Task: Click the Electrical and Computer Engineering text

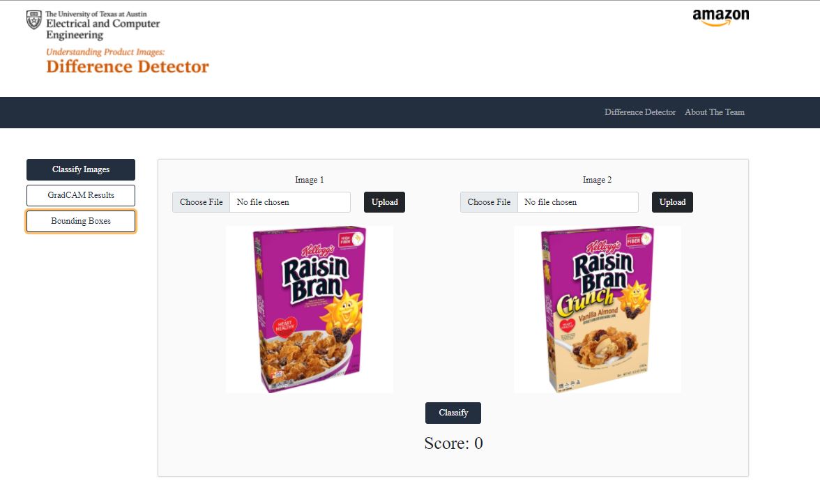Action: coord(103,29)
